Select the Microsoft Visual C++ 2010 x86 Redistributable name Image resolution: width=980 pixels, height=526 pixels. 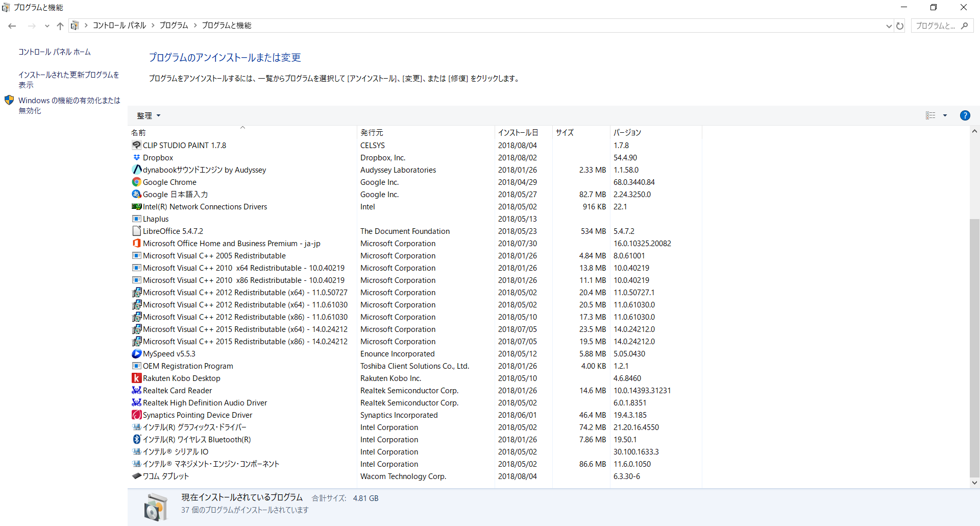(243, 280)
